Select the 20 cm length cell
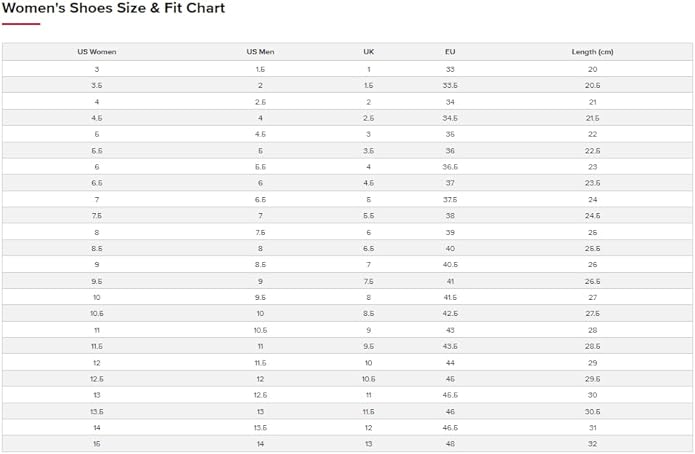The height and width of the screenshot is (454, 695). click(592, 69)
